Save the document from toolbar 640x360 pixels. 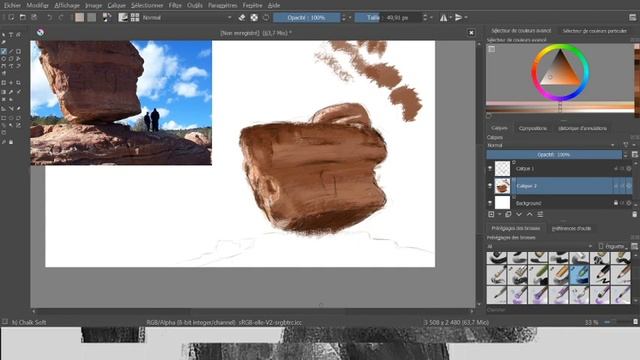(x=34, y=18)
